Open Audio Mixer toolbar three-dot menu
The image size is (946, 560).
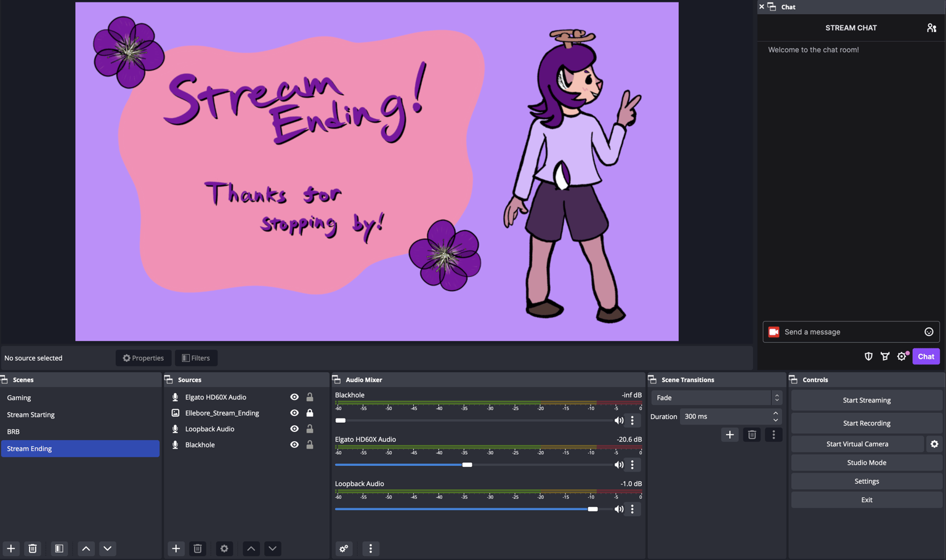pos(371,548)
